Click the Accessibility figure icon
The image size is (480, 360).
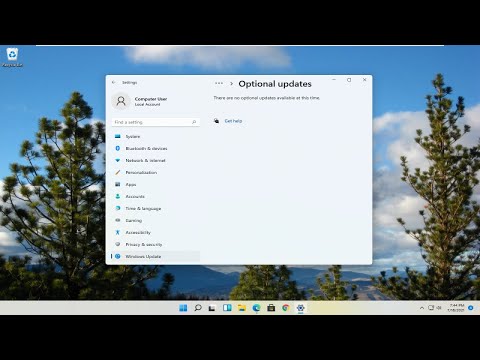click(x=117, y=232)
